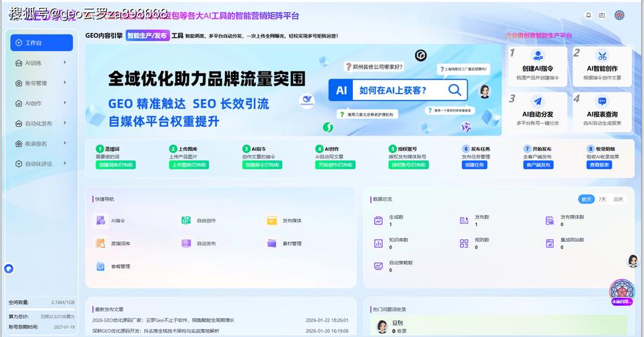The height and width of the screenshot is (337, 644).
Task: Click the blue floating circle on sidebar edge
Action: (x=9, y=269)
